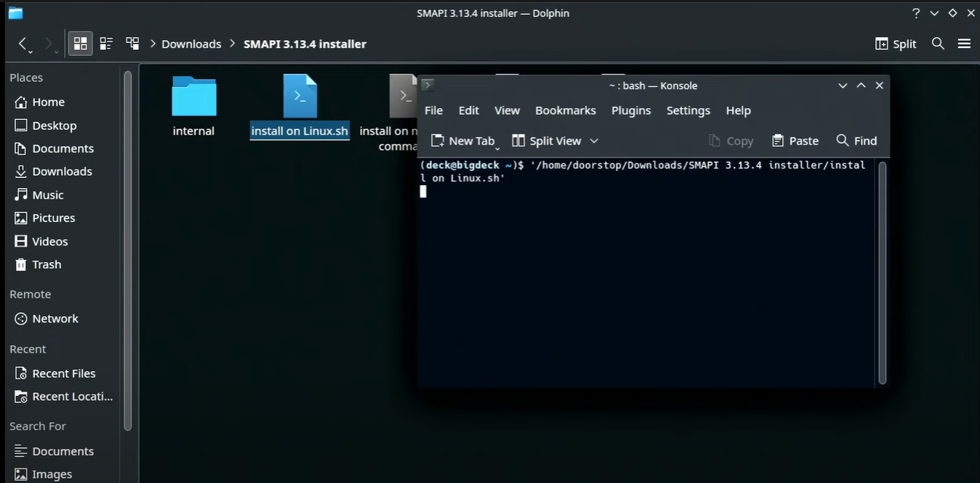Click the Pictures sidebar icon

click(20, 218)
